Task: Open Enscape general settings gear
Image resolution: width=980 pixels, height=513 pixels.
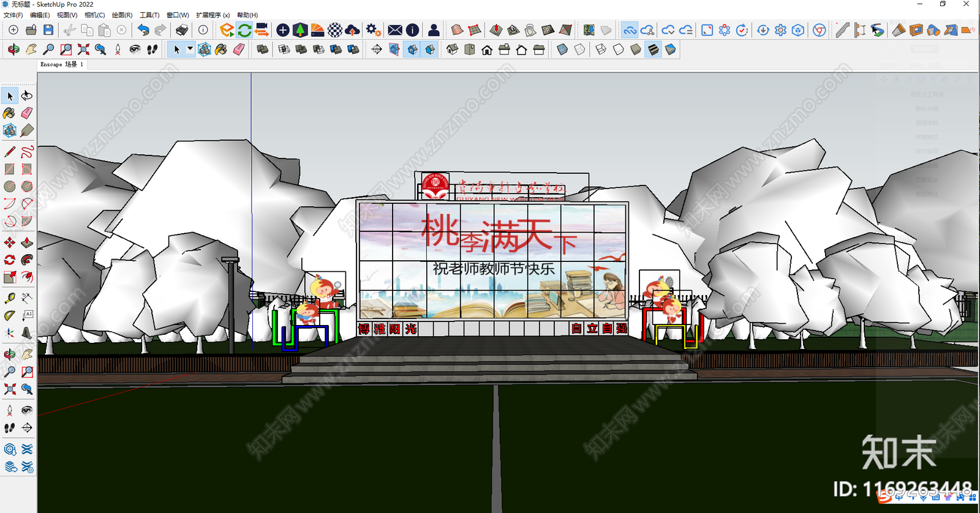Action: [373, 30]
